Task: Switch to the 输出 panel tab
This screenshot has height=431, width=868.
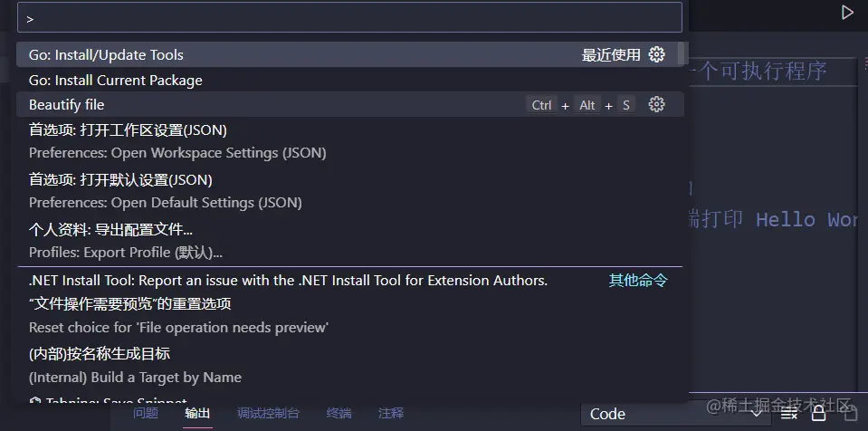Action: click(x=197, y=413)
